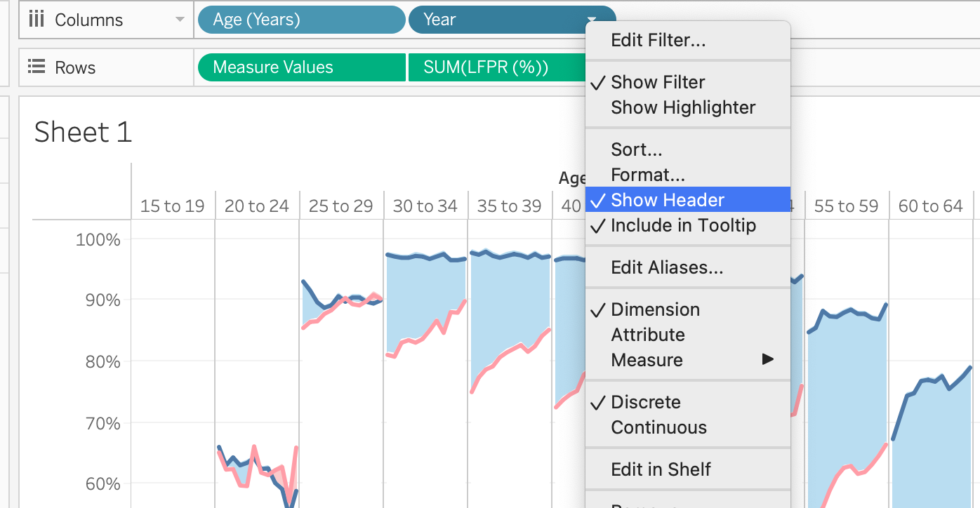
Task: Expand the Measure submenu arrow
Action: point(767,360)
